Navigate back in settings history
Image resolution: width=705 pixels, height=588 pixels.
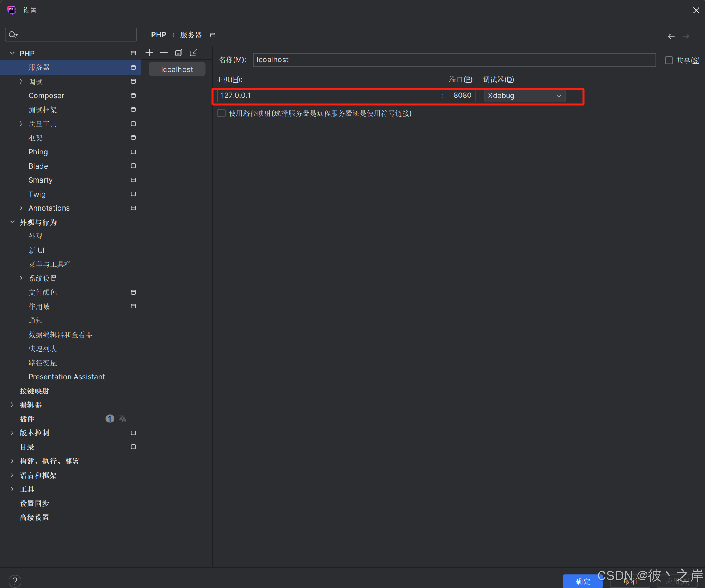coord(671,36)
